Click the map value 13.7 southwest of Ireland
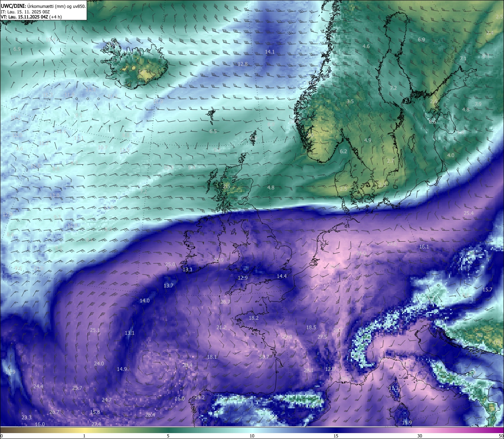This screenshot has height=439, width=504. point(169,286)
